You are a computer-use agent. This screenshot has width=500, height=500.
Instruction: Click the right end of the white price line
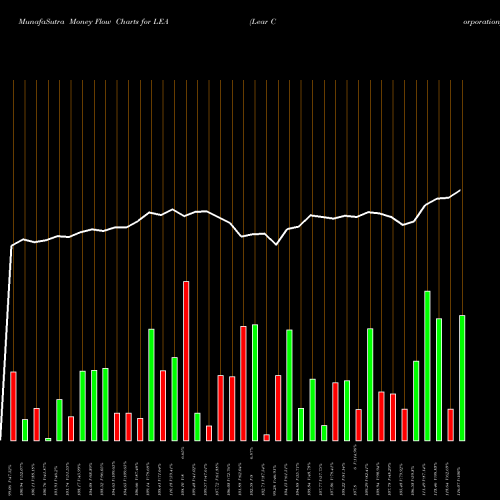click(460, 190)
